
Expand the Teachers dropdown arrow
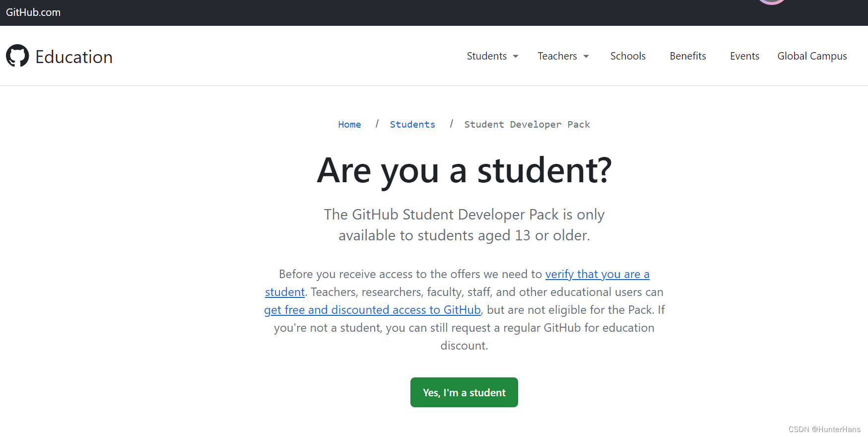tap(586, 57)
